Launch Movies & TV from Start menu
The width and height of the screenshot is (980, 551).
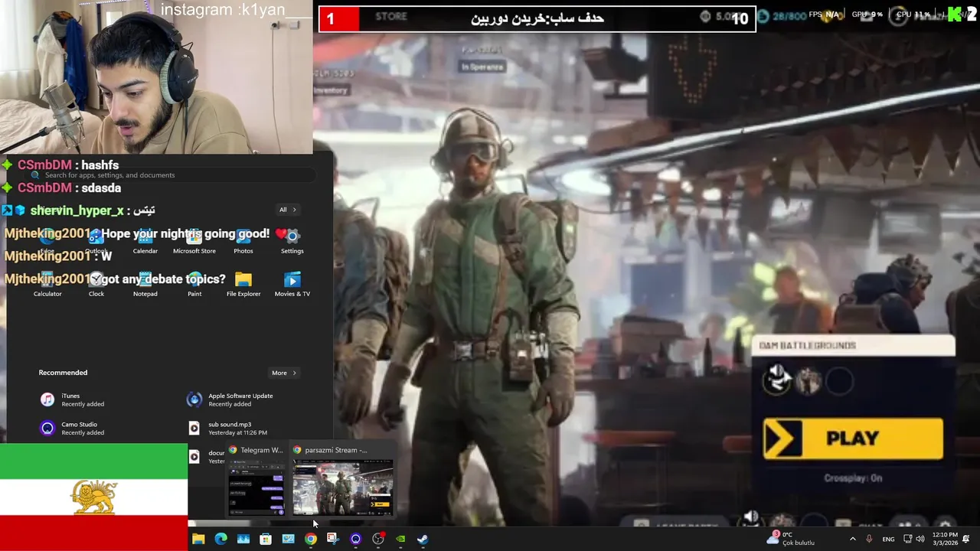coord(292,284)
